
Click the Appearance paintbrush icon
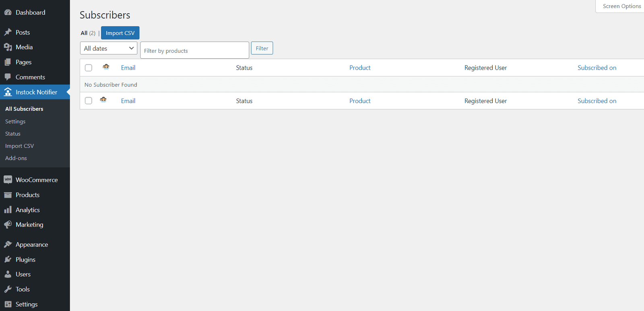pos(8,244)
